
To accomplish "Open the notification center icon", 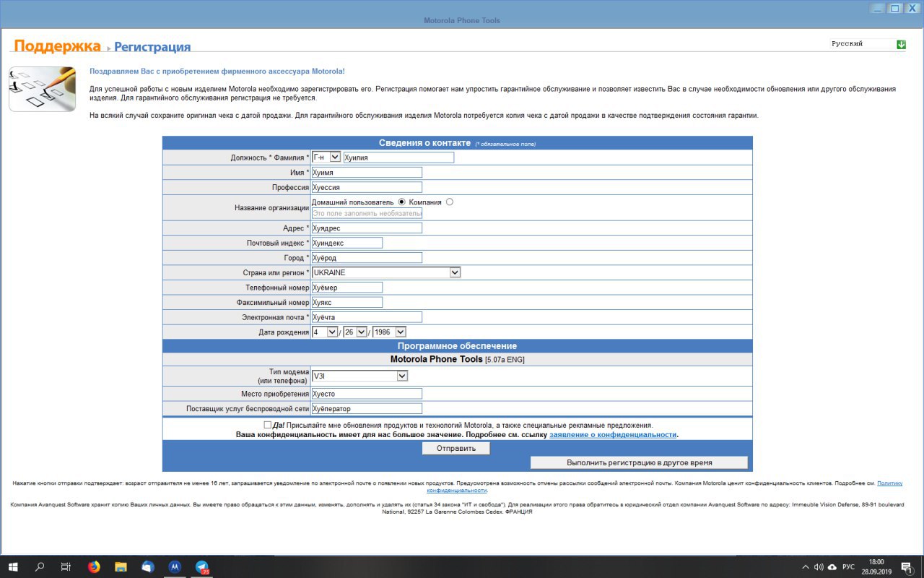I will pyautogui.click(x=907, y=567).
